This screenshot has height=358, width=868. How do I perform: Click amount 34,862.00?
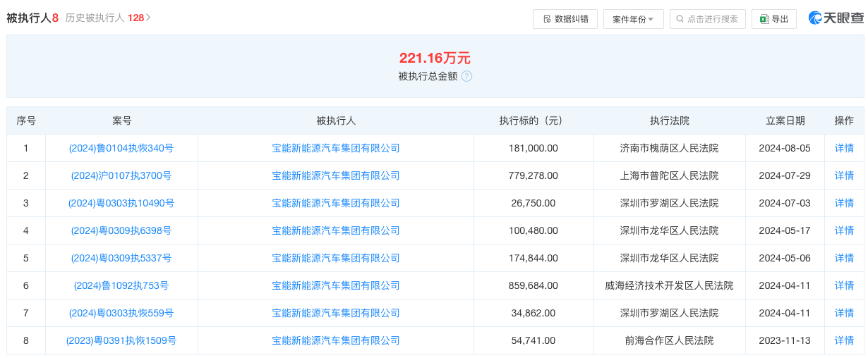tap(533, 313)
